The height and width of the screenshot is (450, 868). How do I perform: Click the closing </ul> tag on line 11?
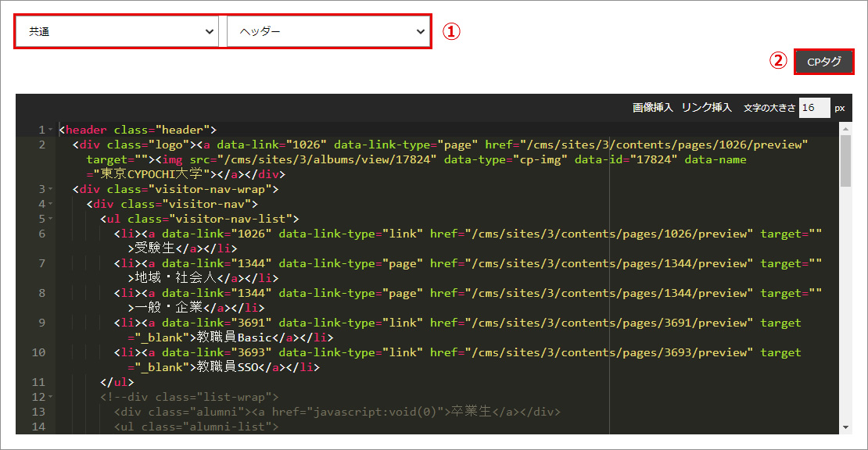[117, 382]
